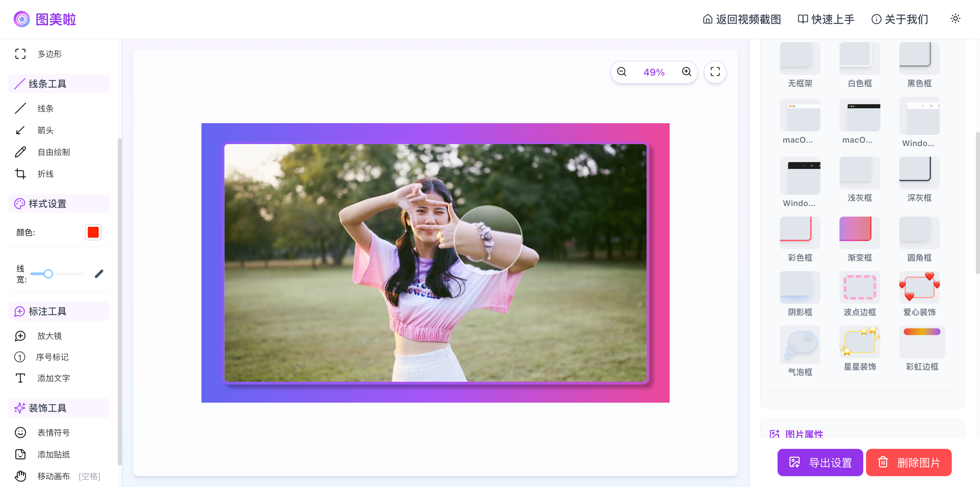Viewport: 980px width, 487px height.
Task: Pick the polyline (折线) tool
Action: pos(45,174)
